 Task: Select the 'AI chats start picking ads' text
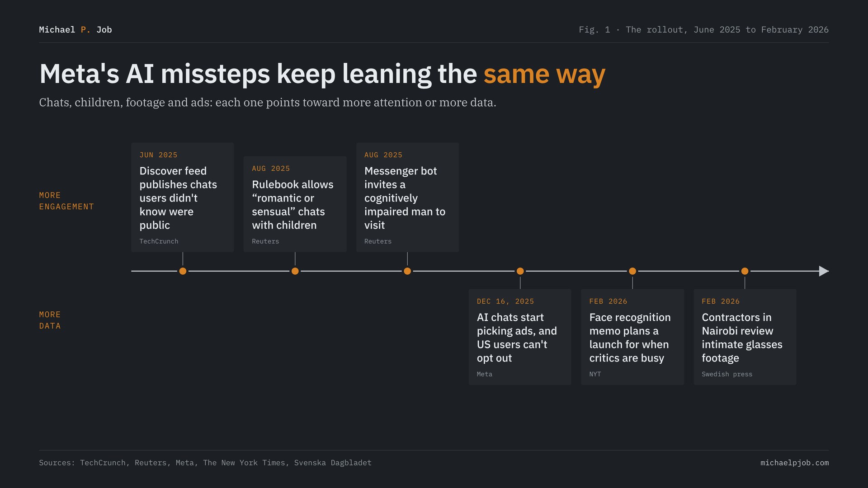pyautogui.click(x=517, y=338)
